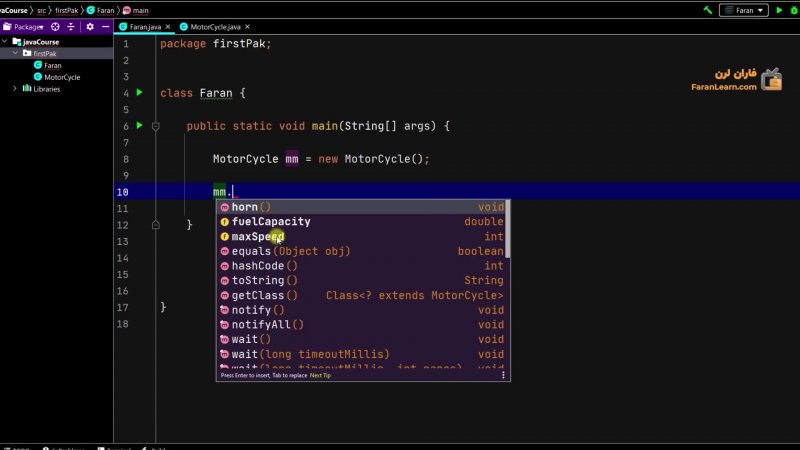
Task: Expand the Libraries tree node
Action: coord(15,89)
